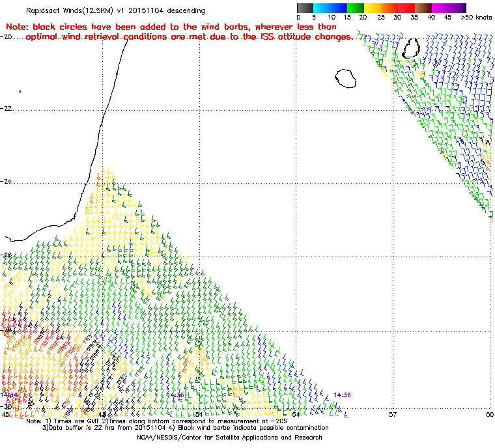
Task: Click the 14:36 swath time label
Action: (x=342, y=395)
